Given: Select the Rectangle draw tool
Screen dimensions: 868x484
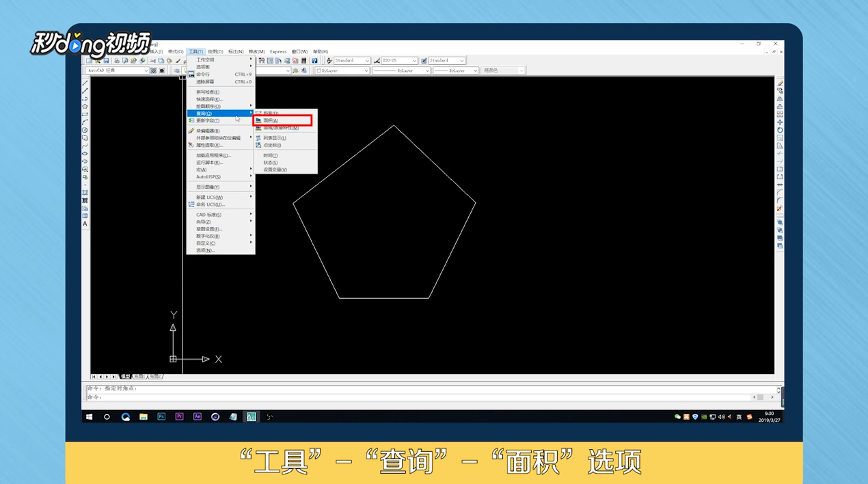Looking at the screenshot, I should coord(85,114).
